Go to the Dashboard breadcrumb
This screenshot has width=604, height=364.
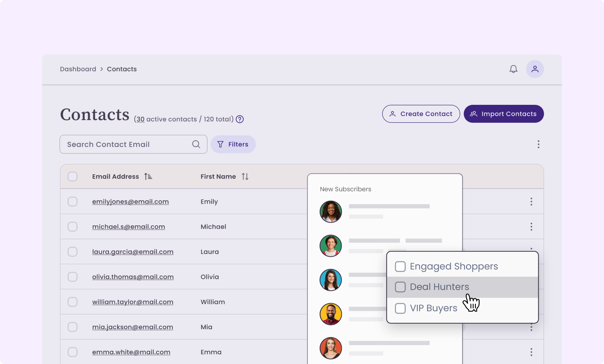(x=78, y=69)
